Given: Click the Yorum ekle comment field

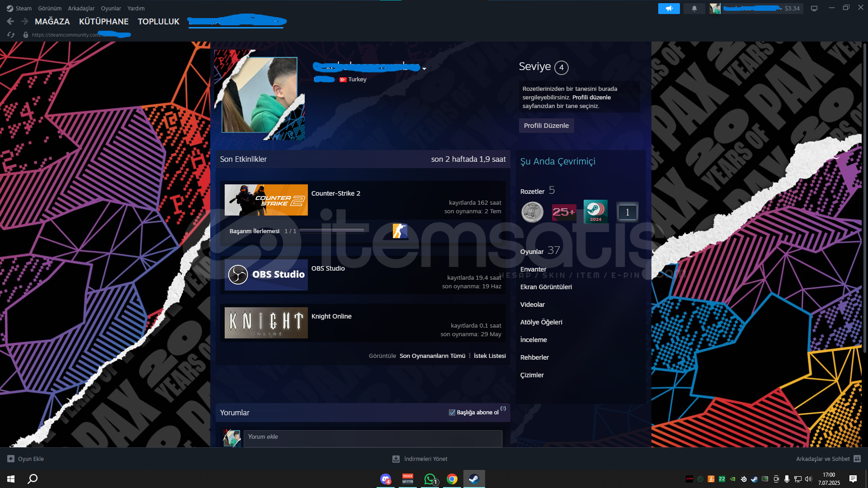Looking at the screenshot, I should tap(373, 438).
